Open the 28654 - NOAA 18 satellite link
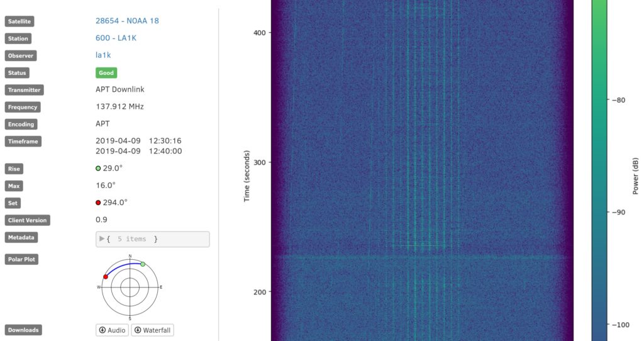This screenshot has width=644, height=341. point(127,21)
